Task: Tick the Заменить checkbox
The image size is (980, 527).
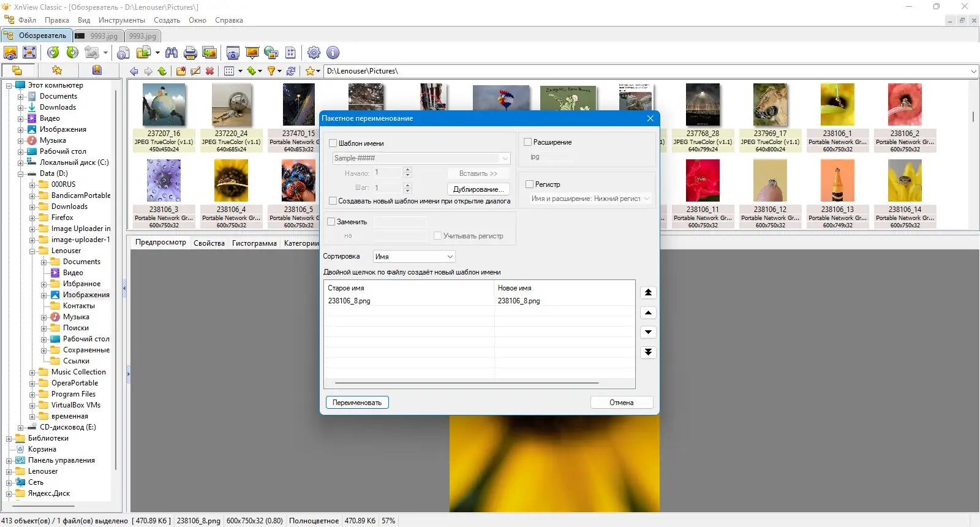Action: 331,222
